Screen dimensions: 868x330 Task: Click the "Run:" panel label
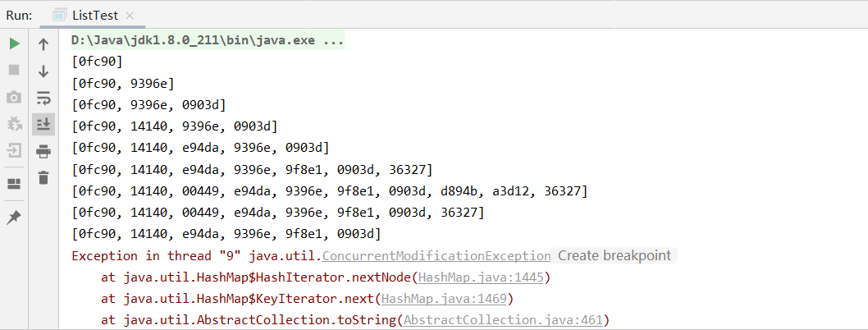pos(20,16)
